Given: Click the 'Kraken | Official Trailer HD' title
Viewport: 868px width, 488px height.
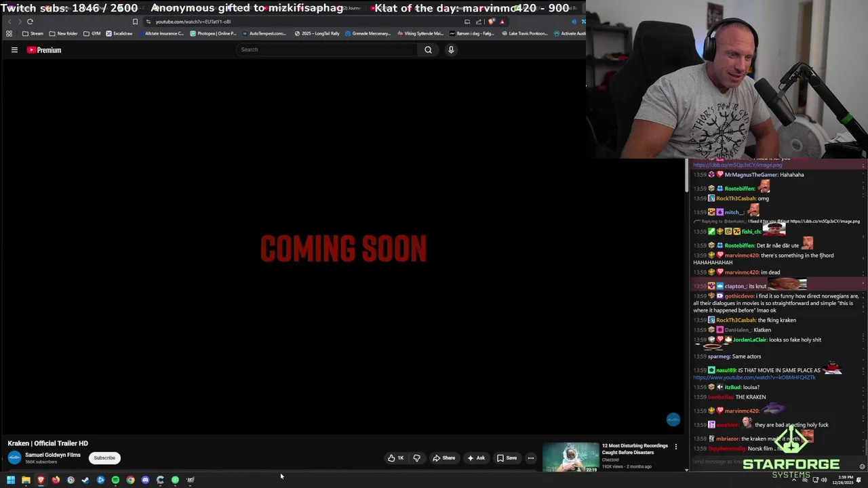Looking at the screenshot, I should (48, 443).
